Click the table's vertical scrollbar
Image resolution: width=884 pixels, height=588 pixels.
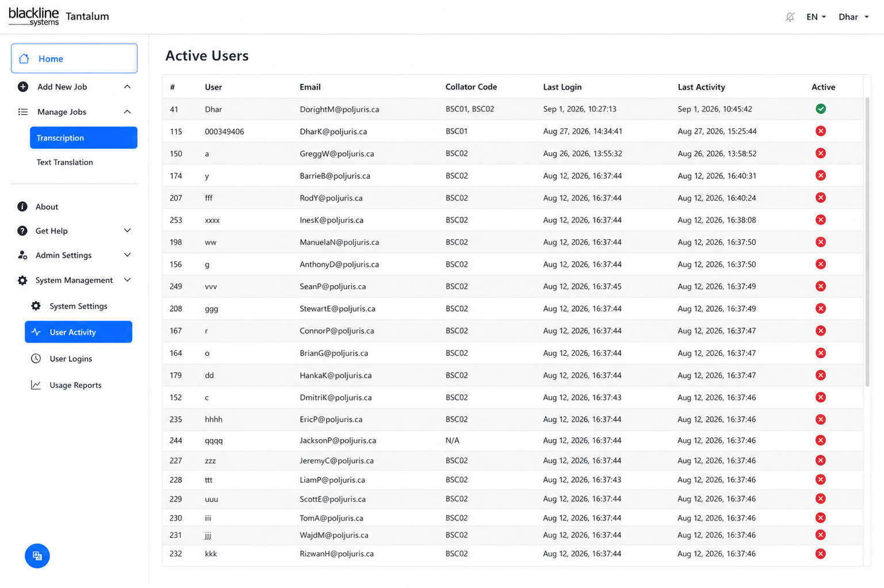[867, 241]
